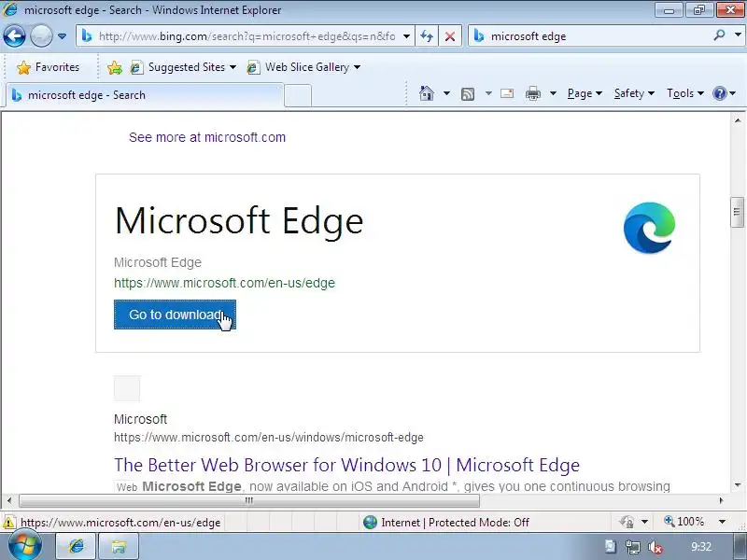
Task: Click the Action Center tray icon
Action: point(611,547)
